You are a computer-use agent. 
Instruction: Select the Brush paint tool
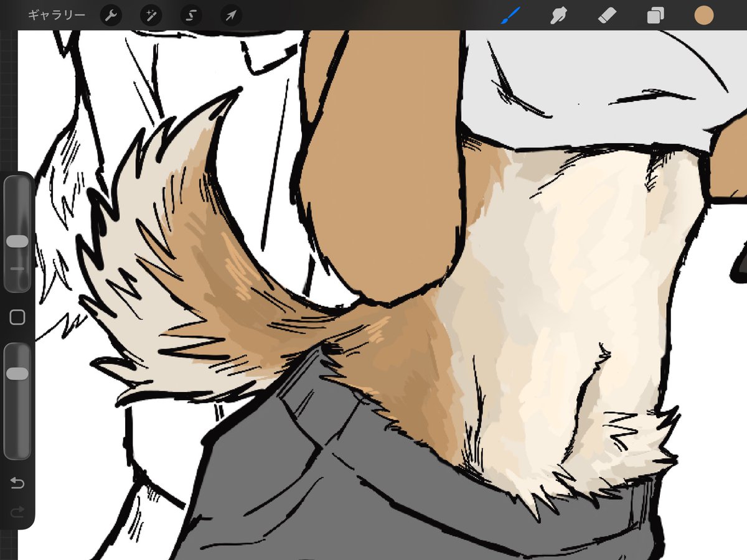511,15
